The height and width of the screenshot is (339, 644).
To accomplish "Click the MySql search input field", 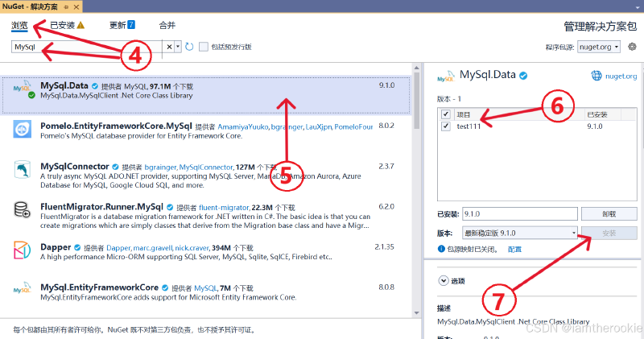I will [x=87, y=47].
